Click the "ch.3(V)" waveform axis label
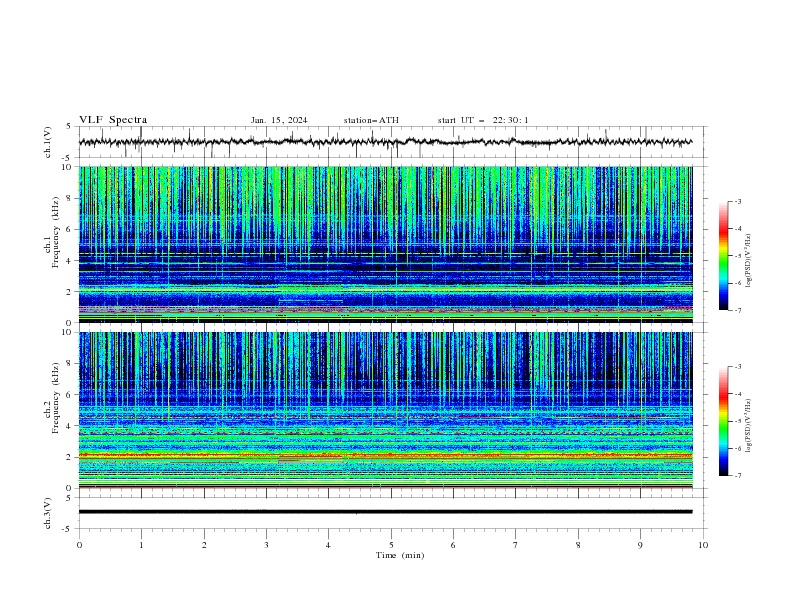 coord(48,514)
